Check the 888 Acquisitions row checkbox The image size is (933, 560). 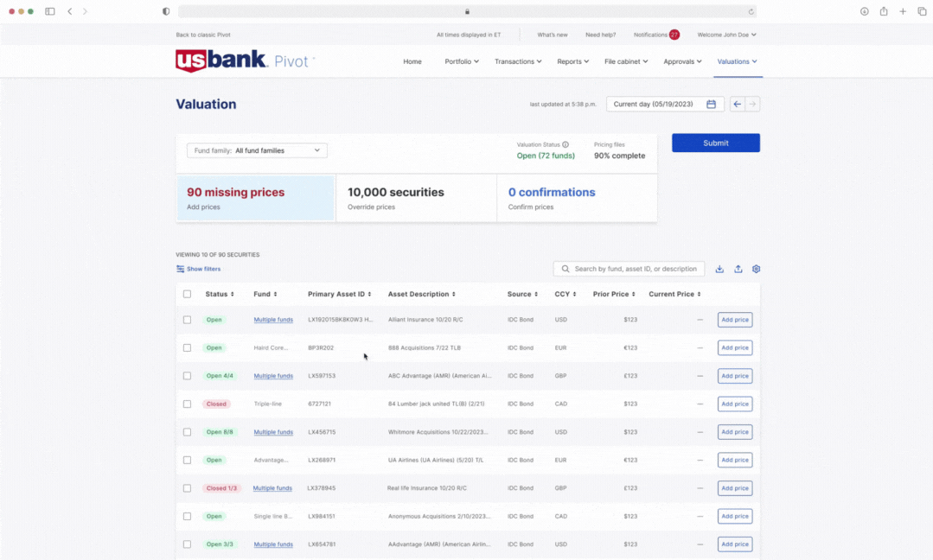coord(187,347)
